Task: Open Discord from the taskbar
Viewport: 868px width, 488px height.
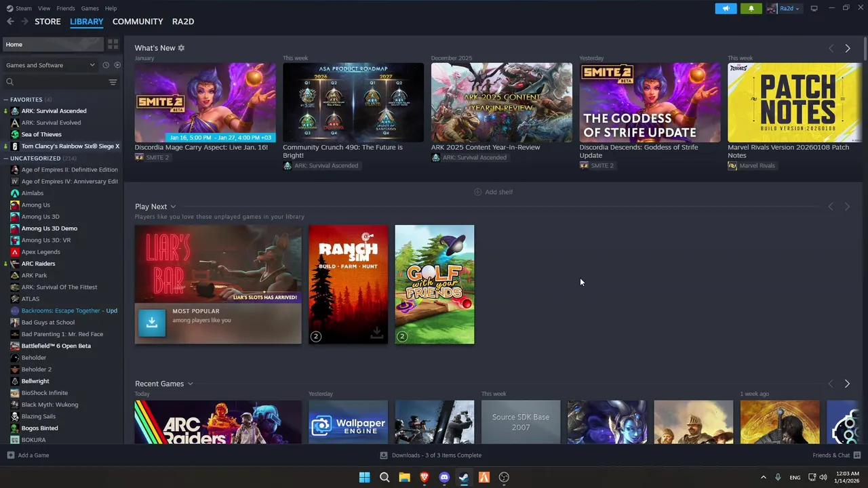Action: click(444, 477)
